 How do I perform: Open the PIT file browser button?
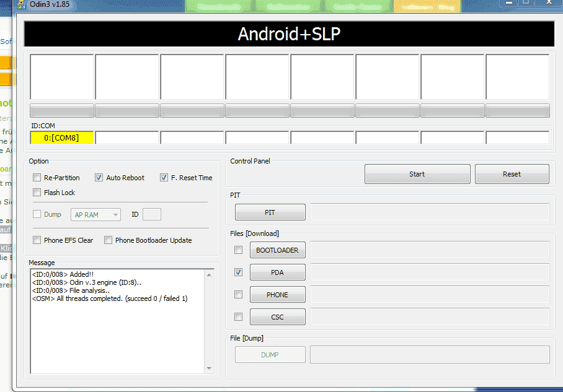pos(270,212)
